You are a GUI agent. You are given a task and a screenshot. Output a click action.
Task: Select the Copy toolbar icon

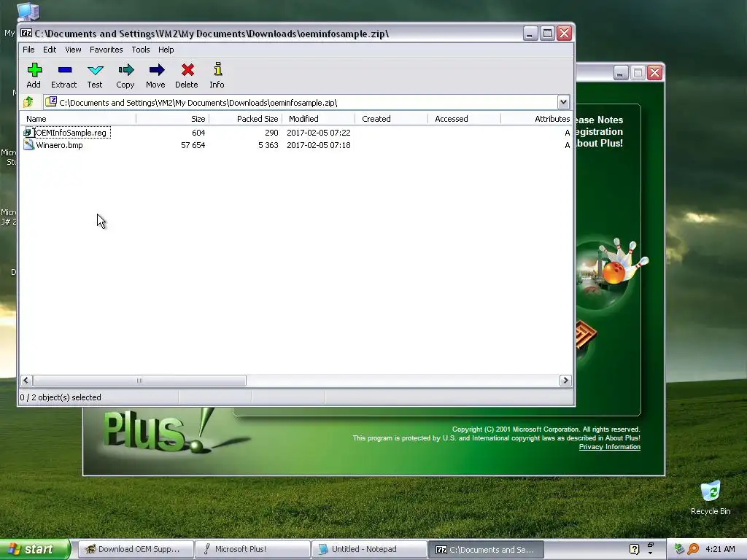(x=125, y=70)
